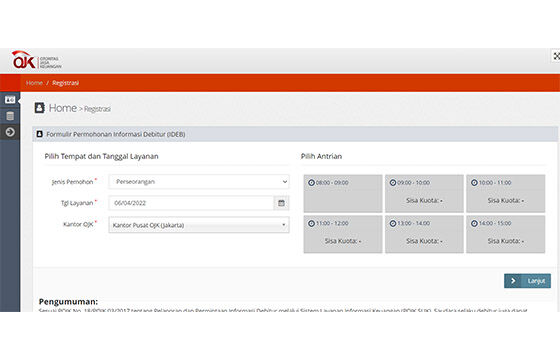Click the Pilih Antrian heading

(321, 156)
